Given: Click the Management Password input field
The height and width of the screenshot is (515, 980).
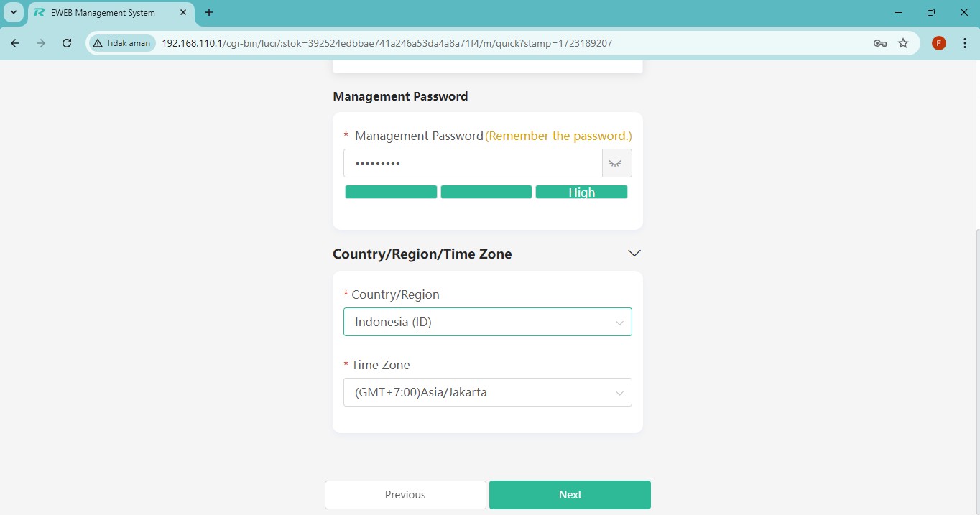Looking at the screenshot, I should click(x=472, y=164).
